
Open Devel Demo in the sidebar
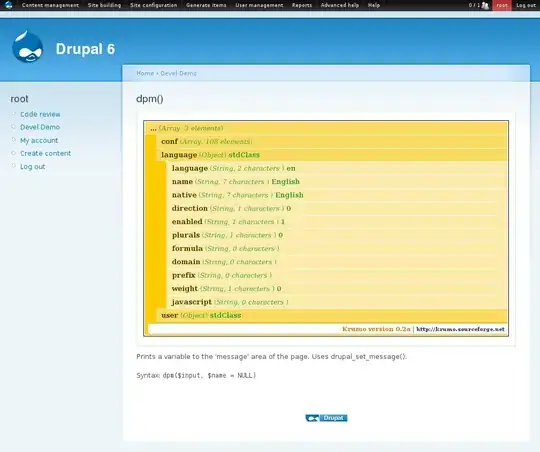coord(40,127)
